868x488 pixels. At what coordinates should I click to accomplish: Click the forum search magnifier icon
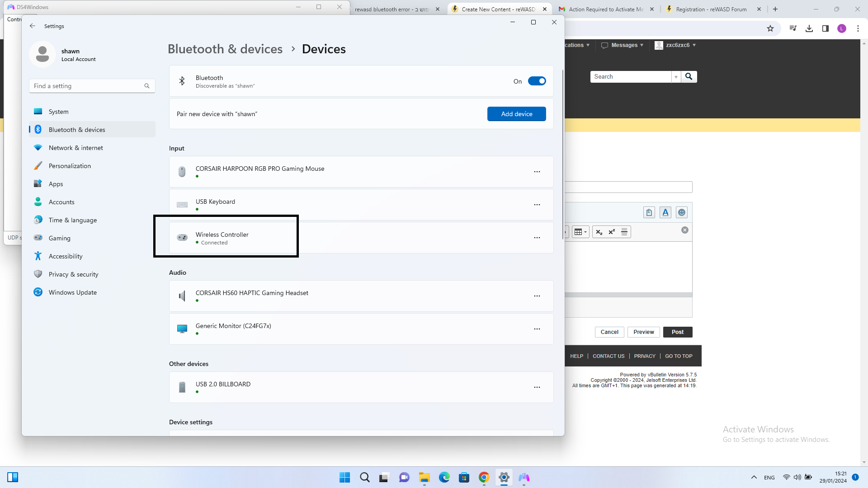689,77
